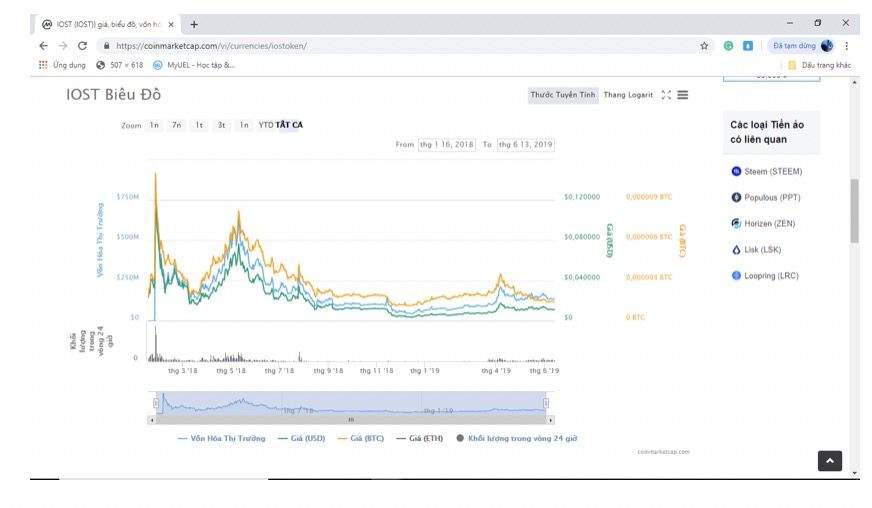Click the Horizen logo icon
Image resolution: width=872 pixels, height=508 pixels.
pos(736,224)
